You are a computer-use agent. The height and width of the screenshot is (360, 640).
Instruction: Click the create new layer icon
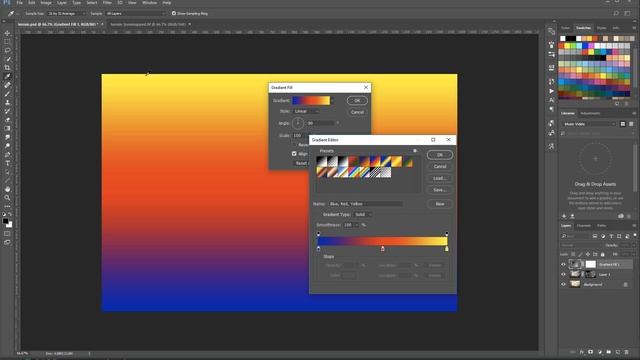(618, 352)
